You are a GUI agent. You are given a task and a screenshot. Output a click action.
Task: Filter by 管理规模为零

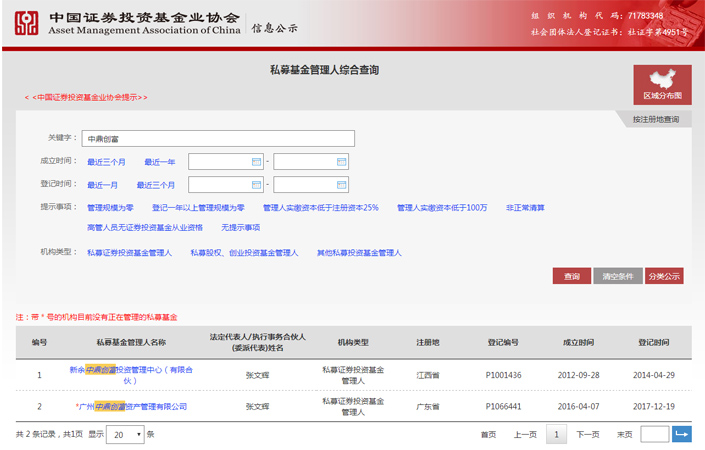[x=110, y=208]
